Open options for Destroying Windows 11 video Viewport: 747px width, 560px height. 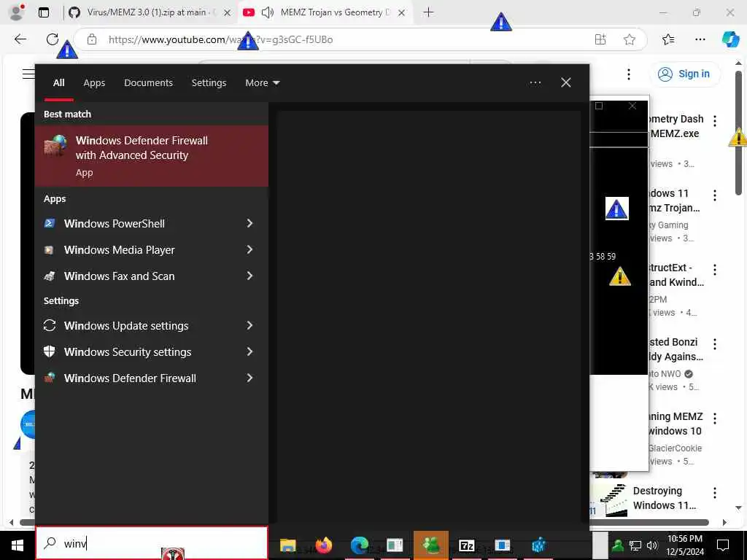(715, 492)
